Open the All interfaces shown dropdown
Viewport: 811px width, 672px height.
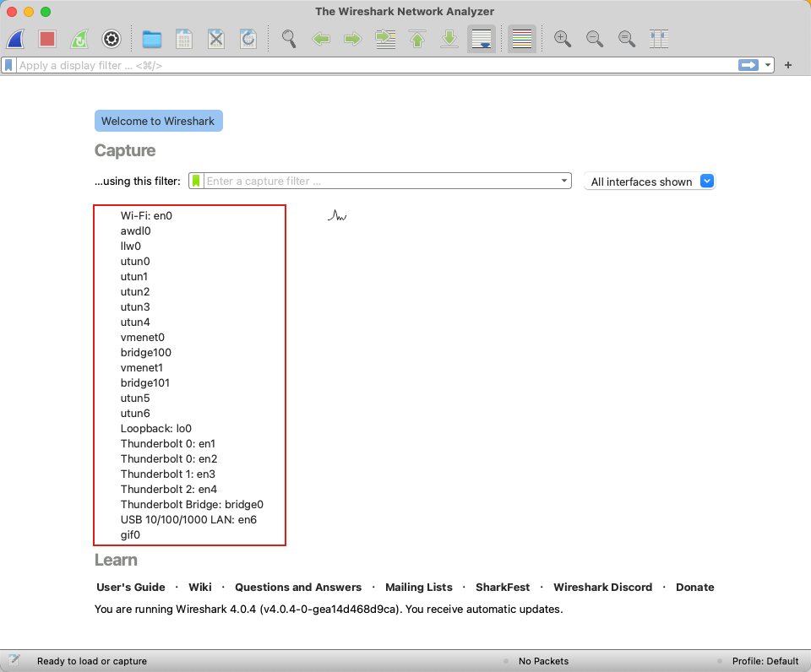[x=650, y=182]
